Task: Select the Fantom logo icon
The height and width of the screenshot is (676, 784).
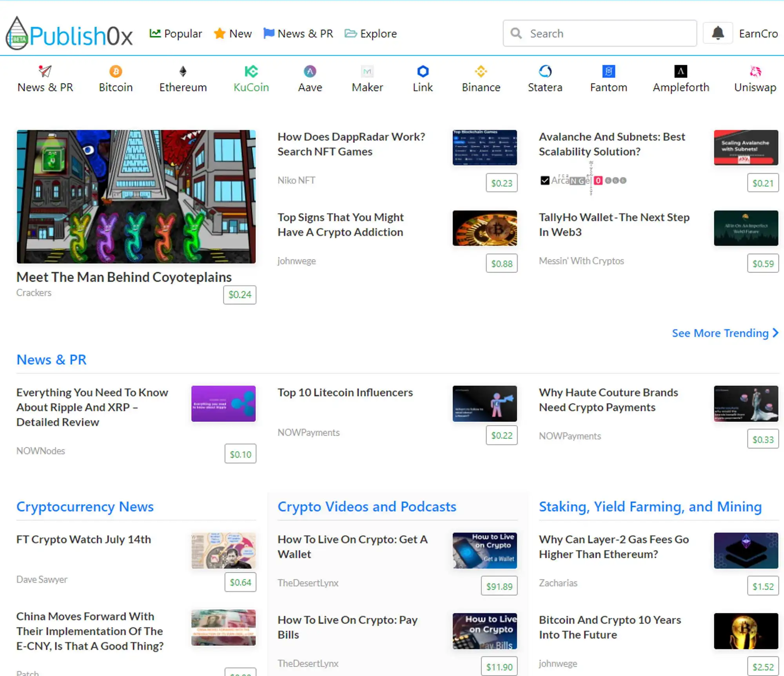Action: click(x=608, y=71)
